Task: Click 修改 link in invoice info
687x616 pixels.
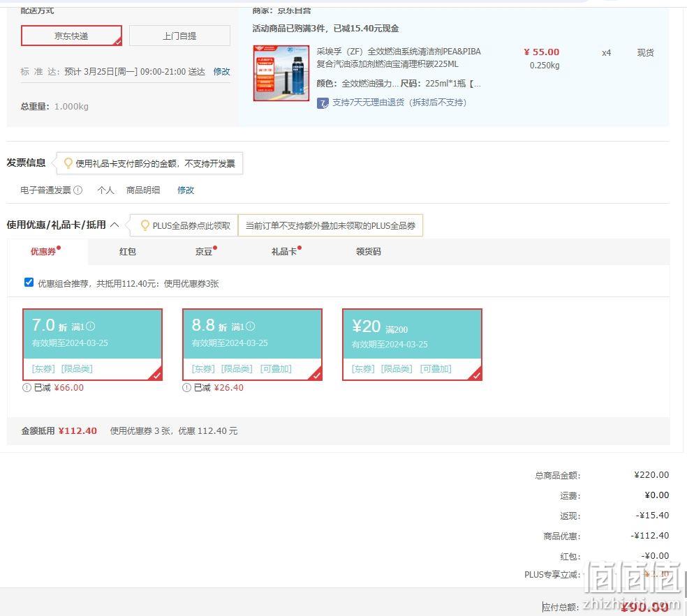Action: coord(185,190)
